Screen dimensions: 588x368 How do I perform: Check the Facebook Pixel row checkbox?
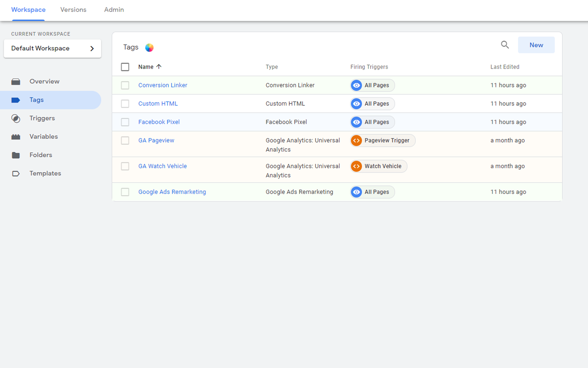pos(125,122)
